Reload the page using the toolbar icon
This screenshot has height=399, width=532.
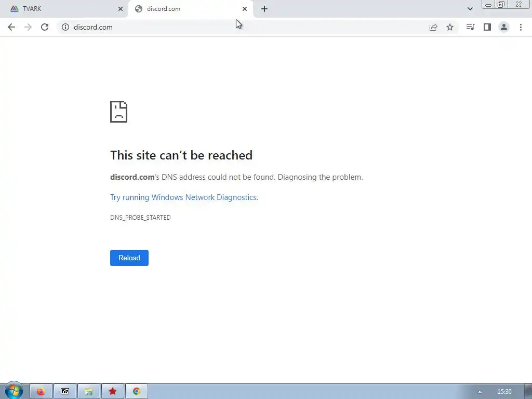tap(45, 27)
